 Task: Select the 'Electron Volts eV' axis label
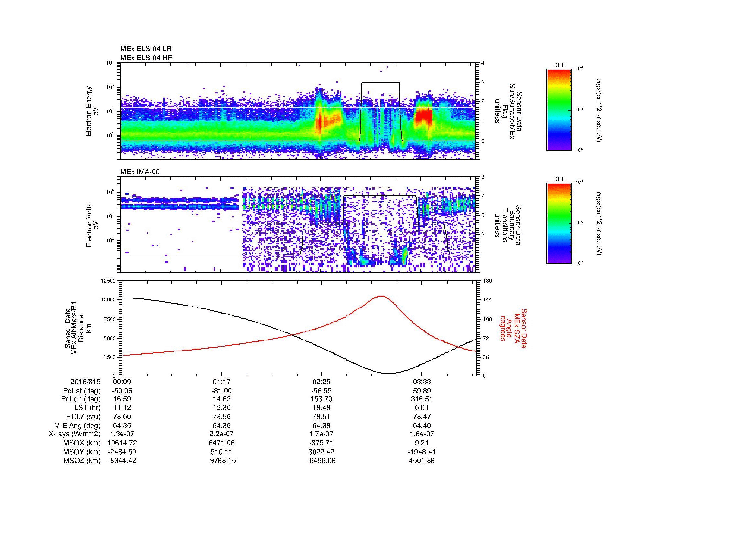pos(92,225)
